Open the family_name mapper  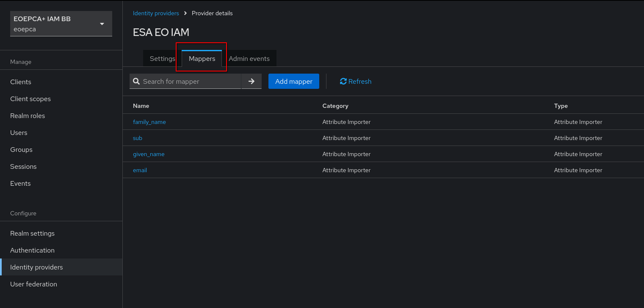click(x=149, y=122)
